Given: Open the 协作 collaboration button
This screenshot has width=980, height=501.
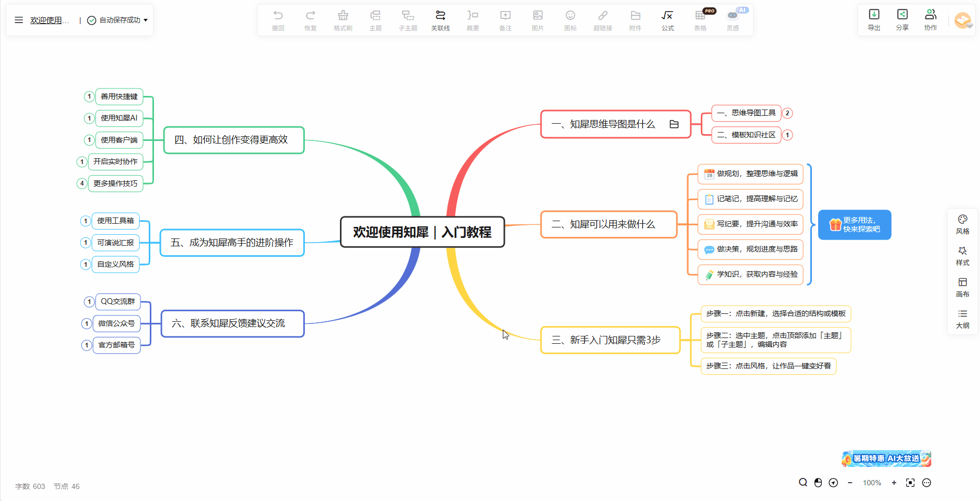Looking at the screenshot, I should coord(931,20).
